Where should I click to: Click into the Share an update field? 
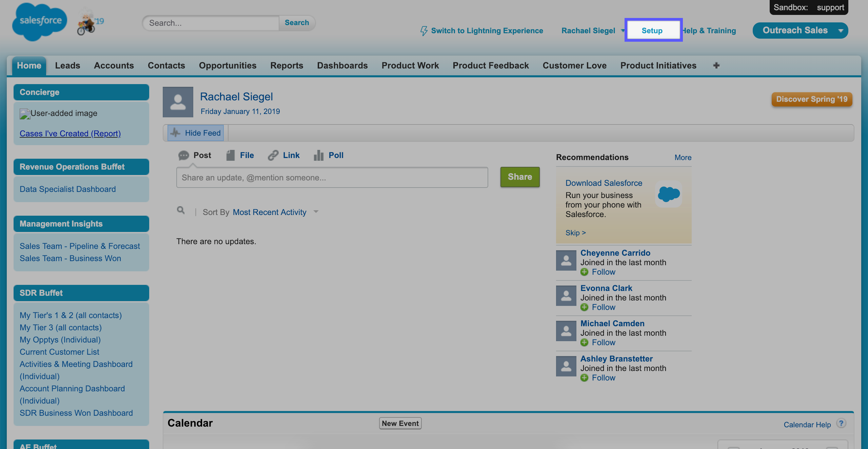(332, 177)
